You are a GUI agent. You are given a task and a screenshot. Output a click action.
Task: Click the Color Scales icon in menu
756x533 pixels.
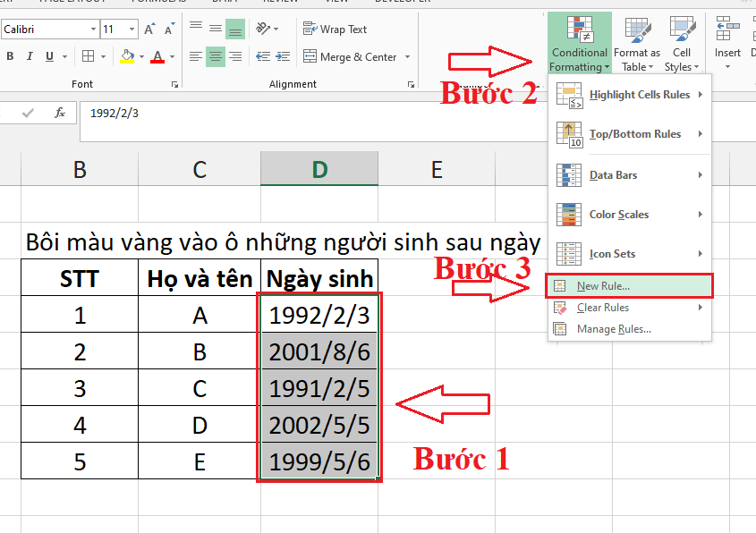(569, 215)
